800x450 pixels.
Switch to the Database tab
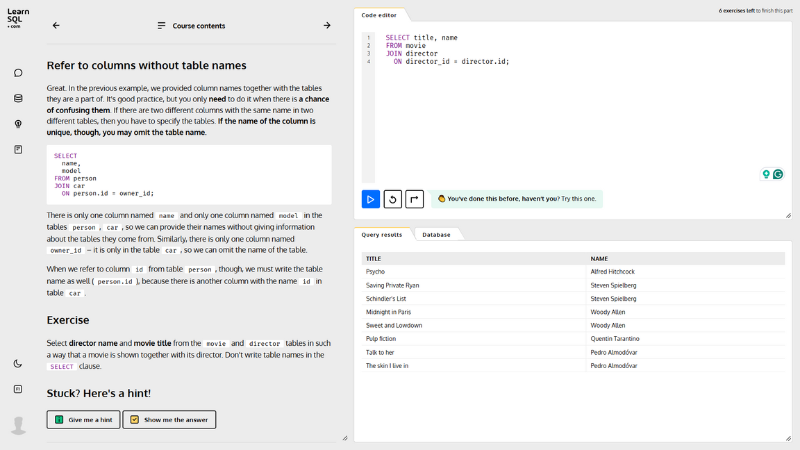[x=436, y=235]
